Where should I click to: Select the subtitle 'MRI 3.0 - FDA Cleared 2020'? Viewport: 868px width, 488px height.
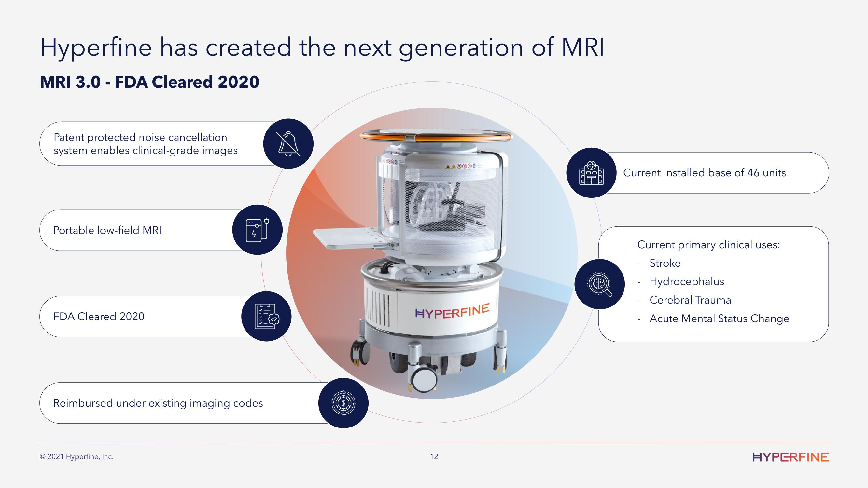150,82
